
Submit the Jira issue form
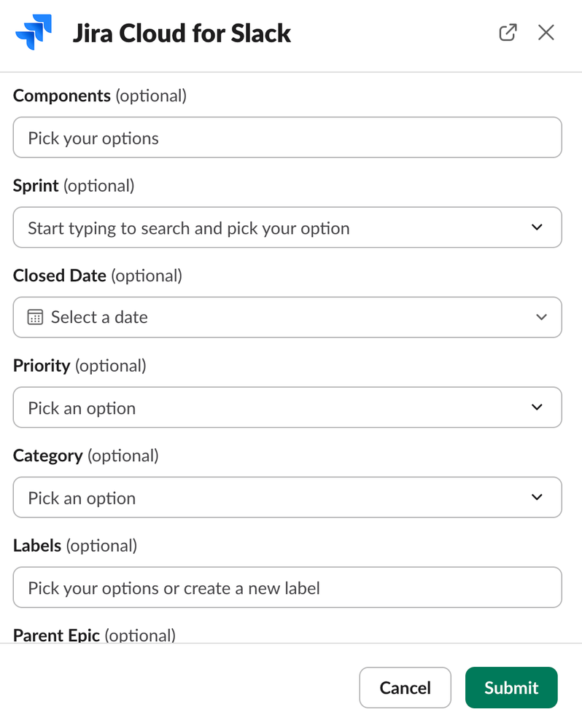click(x=511, y=688)
